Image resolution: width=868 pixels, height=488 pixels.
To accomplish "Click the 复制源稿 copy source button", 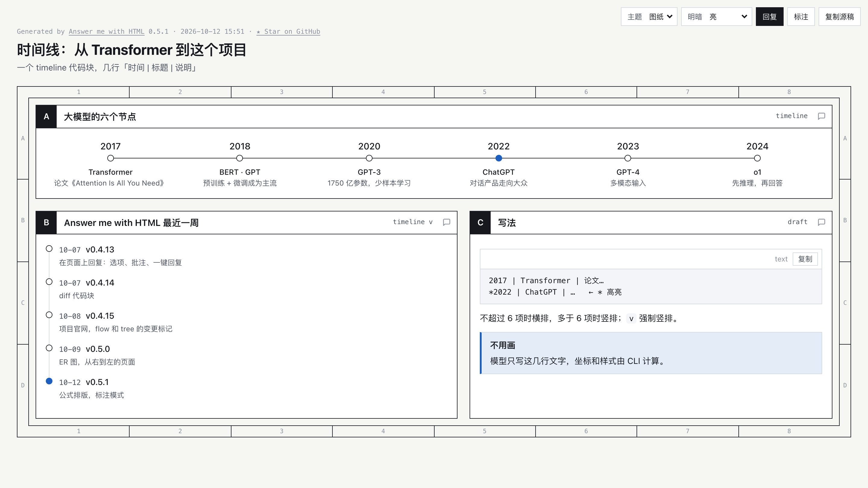I will tap(839, 17).
